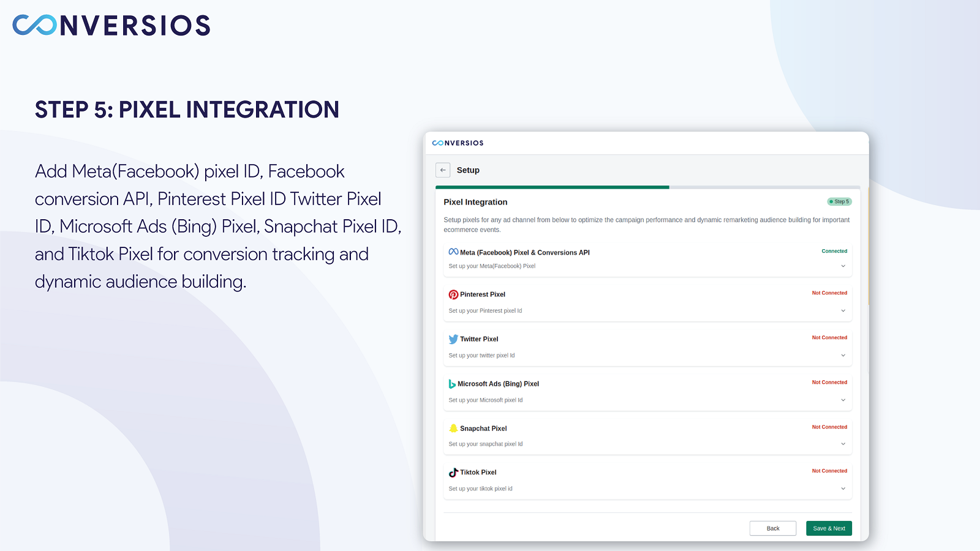Click Not Connected status for Tiktok Pixel

(829, 471)
